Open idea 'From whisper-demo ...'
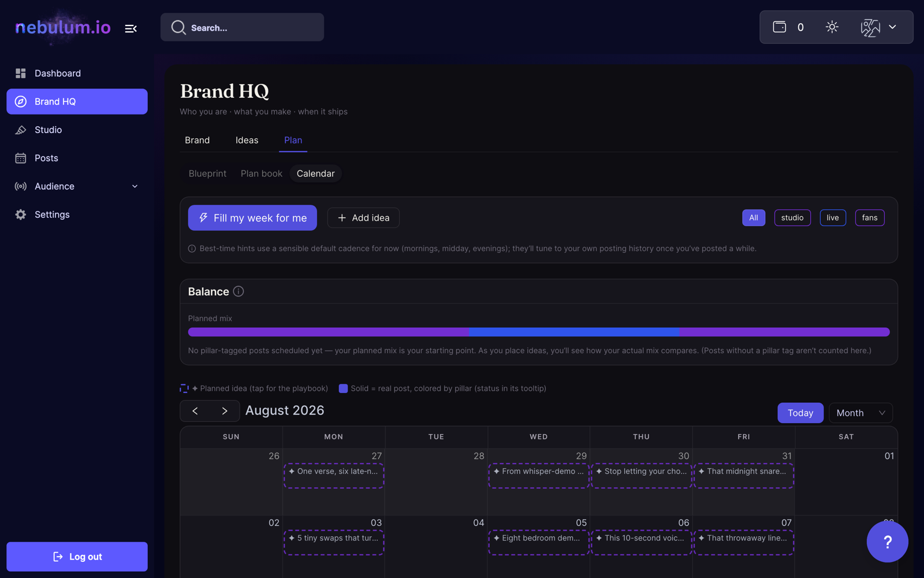 pyautogui.click(x=539, y=476)
